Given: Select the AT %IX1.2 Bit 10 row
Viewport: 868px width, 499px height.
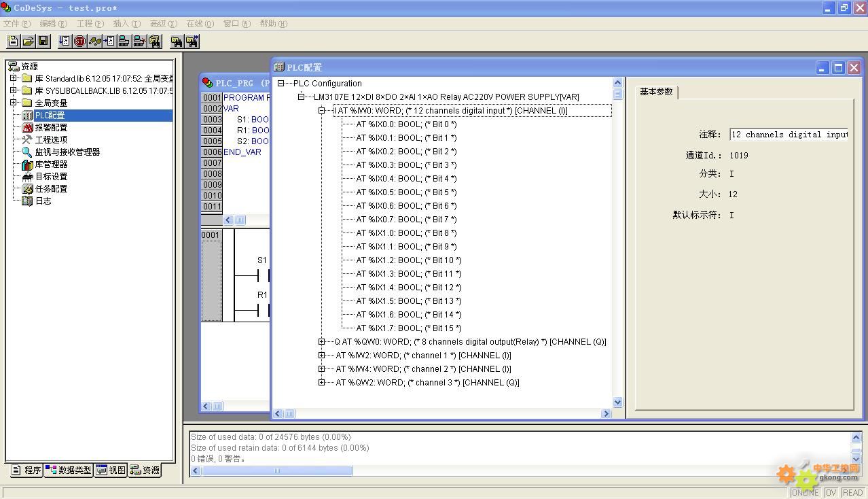Looking at the screenshot, I should [x=409, y=260].
